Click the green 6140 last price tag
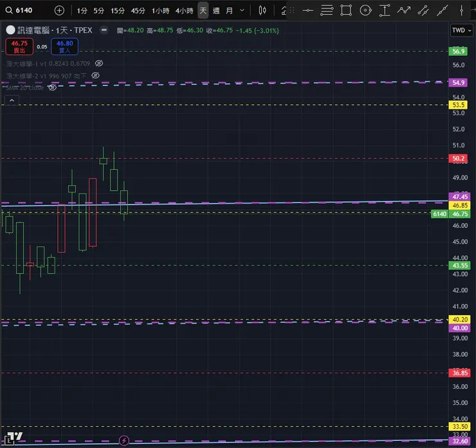Screen dimensions: 476x448 (439, 214)
